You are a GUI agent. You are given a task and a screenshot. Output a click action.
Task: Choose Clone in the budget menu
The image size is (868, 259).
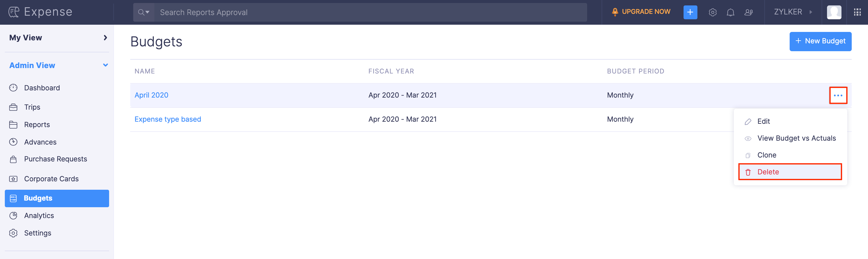[x=766, y=155]
